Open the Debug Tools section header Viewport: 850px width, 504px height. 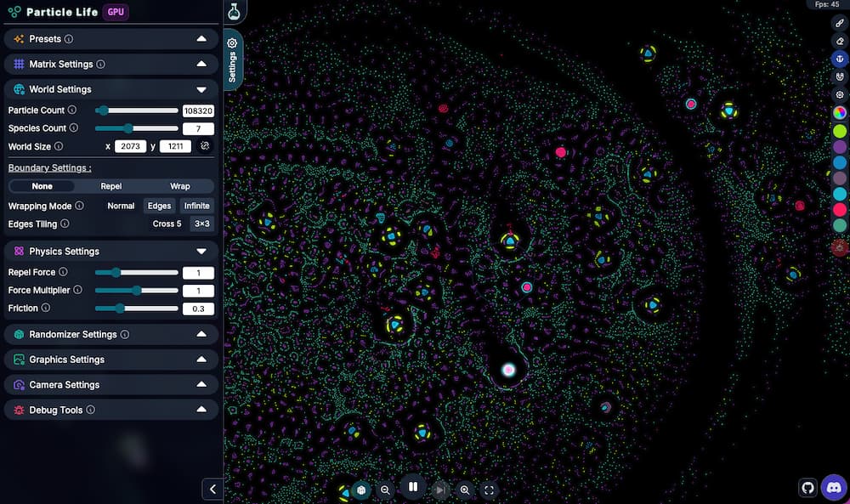(x=110, y=411)
